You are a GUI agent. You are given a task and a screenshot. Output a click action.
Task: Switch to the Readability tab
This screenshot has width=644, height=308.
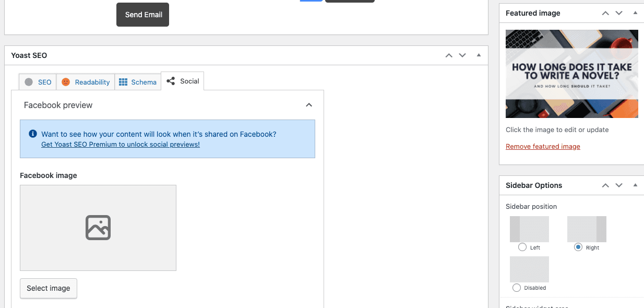point(86,82)
